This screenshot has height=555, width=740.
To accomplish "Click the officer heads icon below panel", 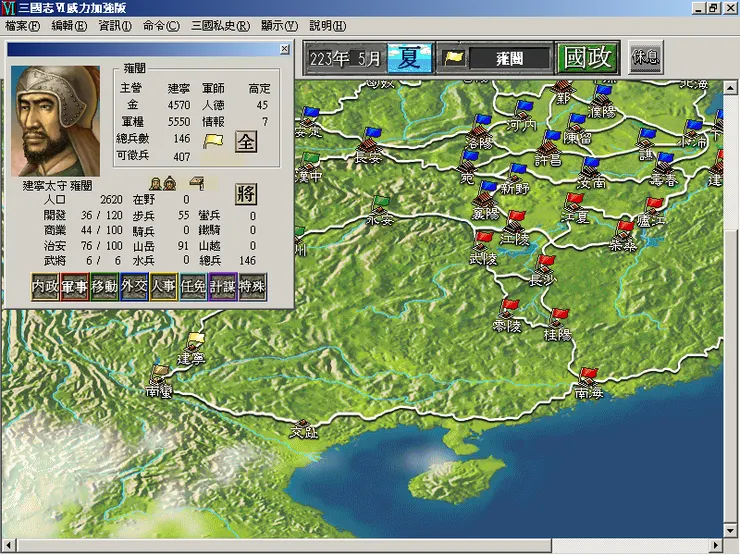I will tap(163, 184).
